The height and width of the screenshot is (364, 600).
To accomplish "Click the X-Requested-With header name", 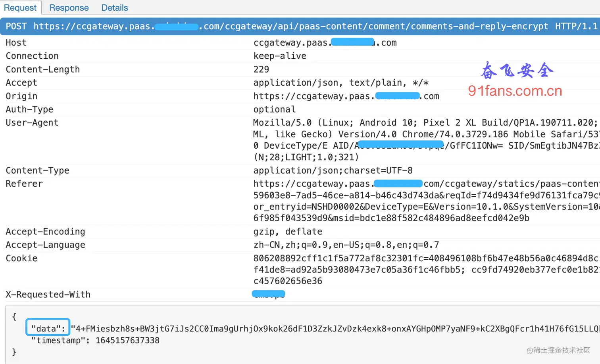I will (48, 295).
